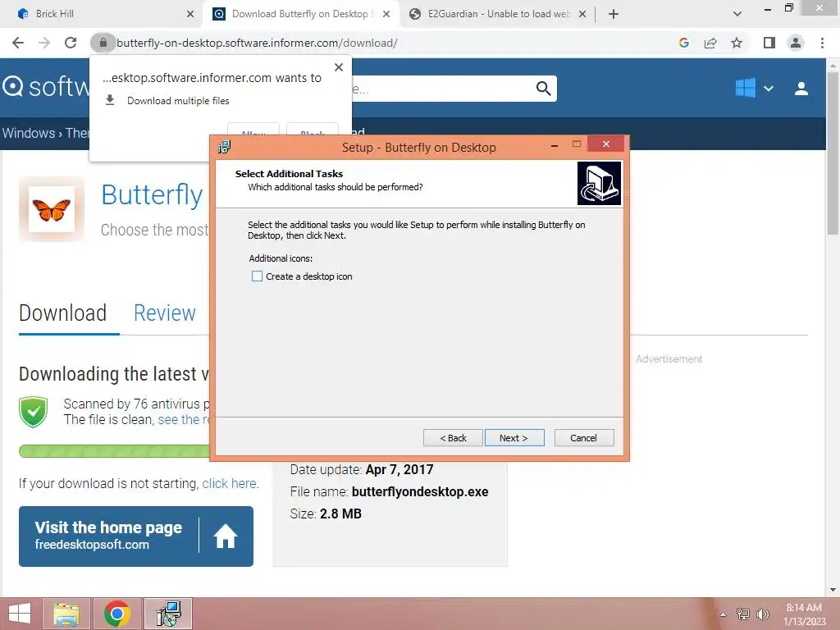The height and width of the screenshot is (630, 840).
Task: Click the Windows platform logo on site header
Action: 745,88
